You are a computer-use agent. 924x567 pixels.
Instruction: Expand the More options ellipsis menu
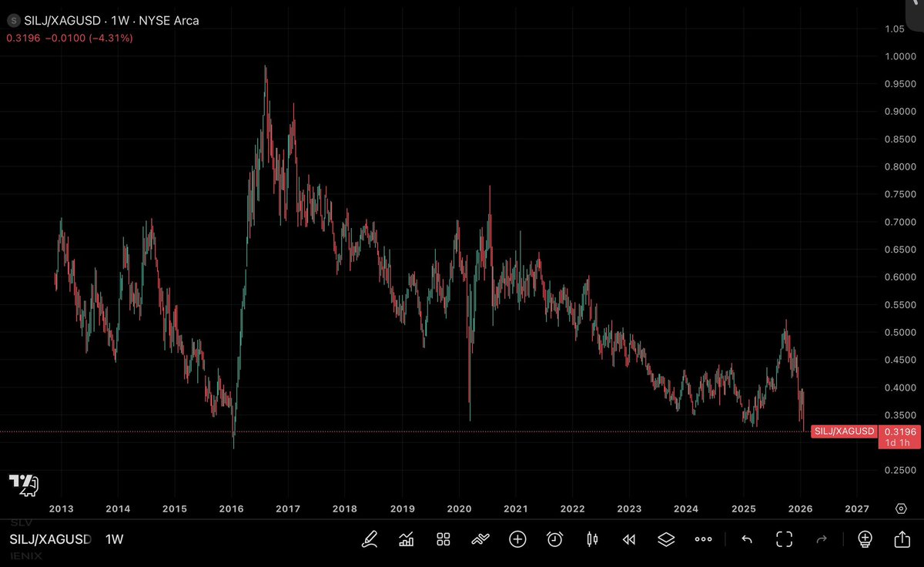tap(702, 539)
